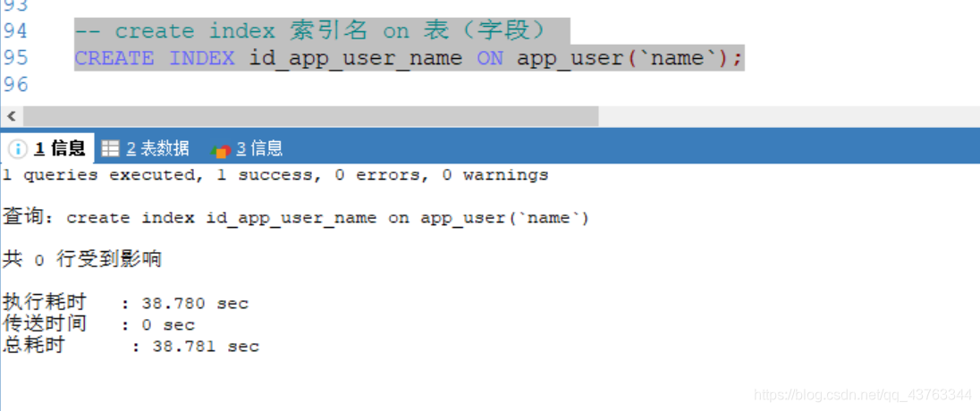Click the INDEX keyword on line 95

[x=201, y=58]
